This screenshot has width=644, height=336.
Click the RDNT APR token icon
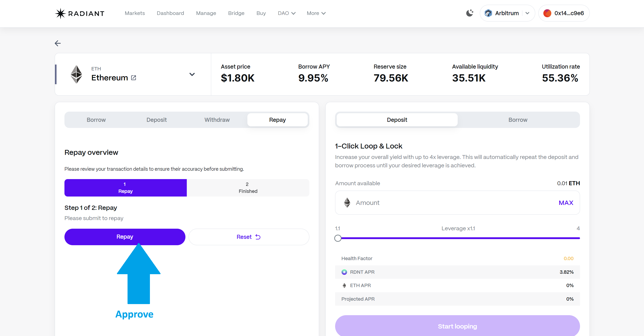coord(344,272)
